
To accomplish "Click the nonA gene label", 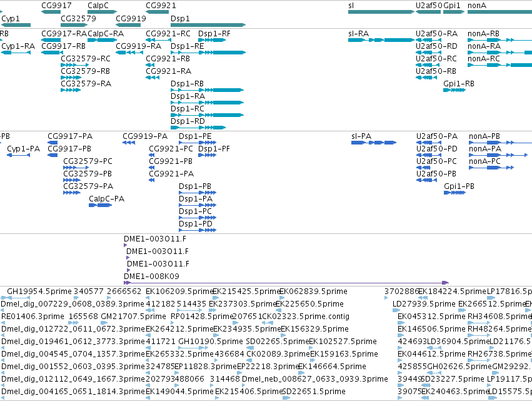I will pos(477,6).
